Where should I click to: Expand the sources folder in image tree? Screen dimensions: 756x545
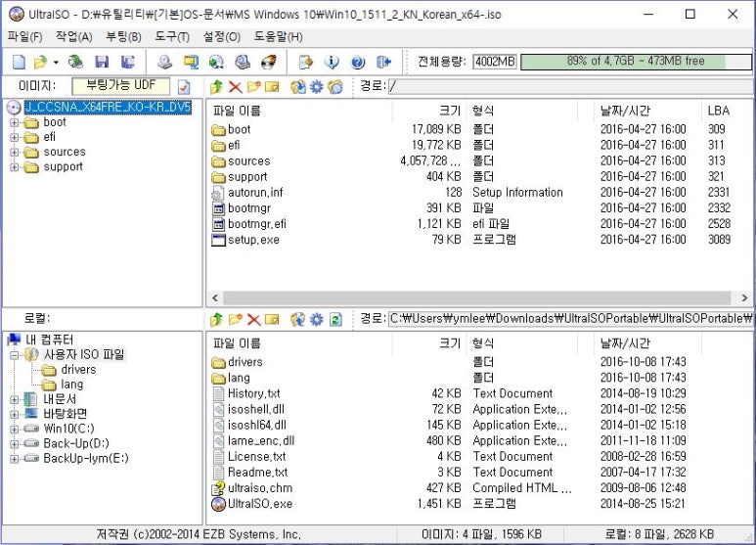coord(15,153)
